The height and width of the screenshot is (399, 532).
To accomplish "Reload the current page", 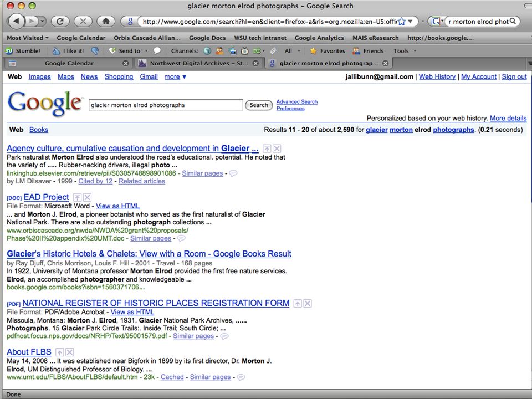I will tap(60, 22).
